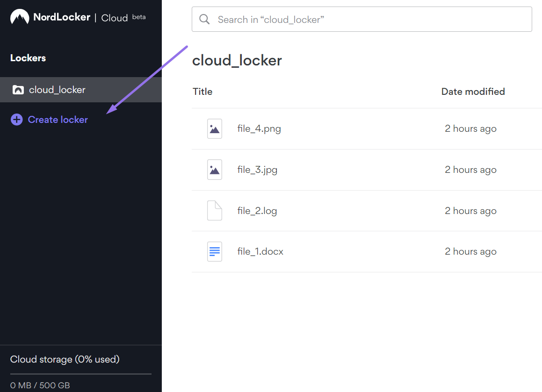
Task: Click the '2 hours ago' date for file_4.png
Action: 470,129
